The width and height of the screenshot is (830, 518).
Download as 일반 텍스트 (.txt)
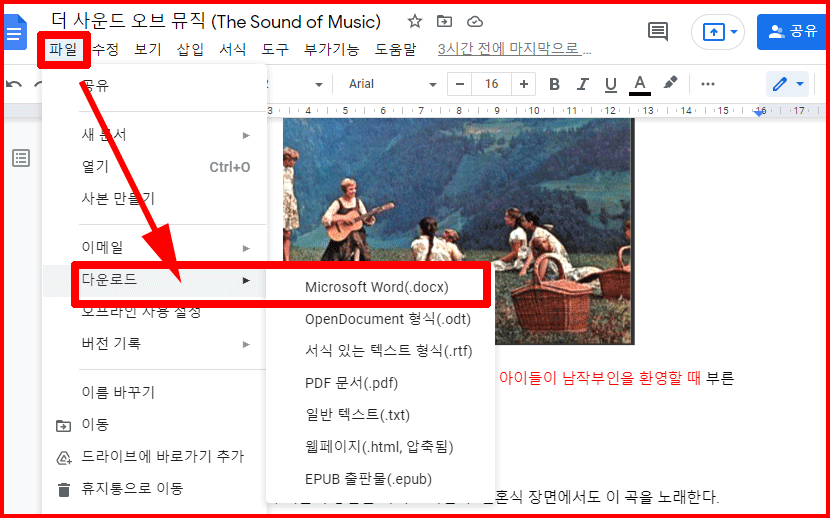coord(380,415)
